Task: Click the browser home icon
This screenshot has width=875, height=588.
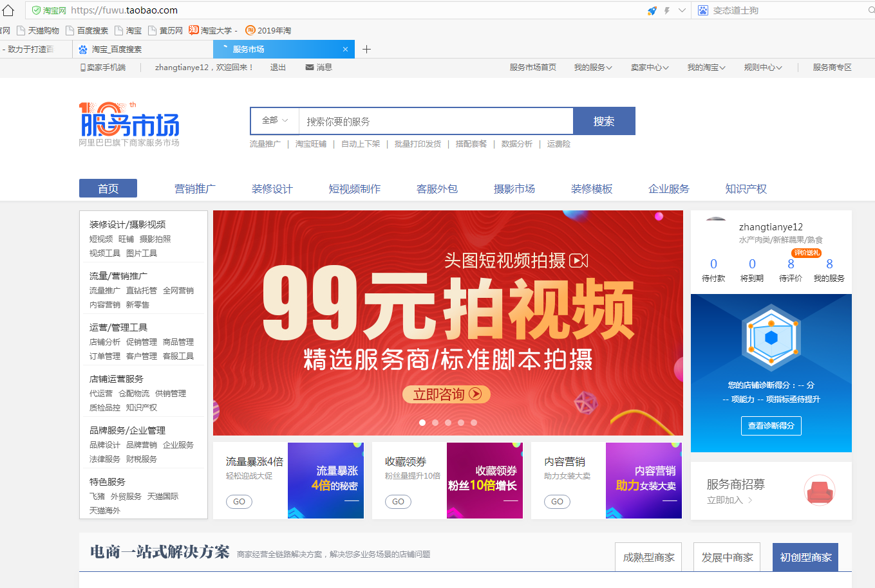Action: click(x=8, y=10)
